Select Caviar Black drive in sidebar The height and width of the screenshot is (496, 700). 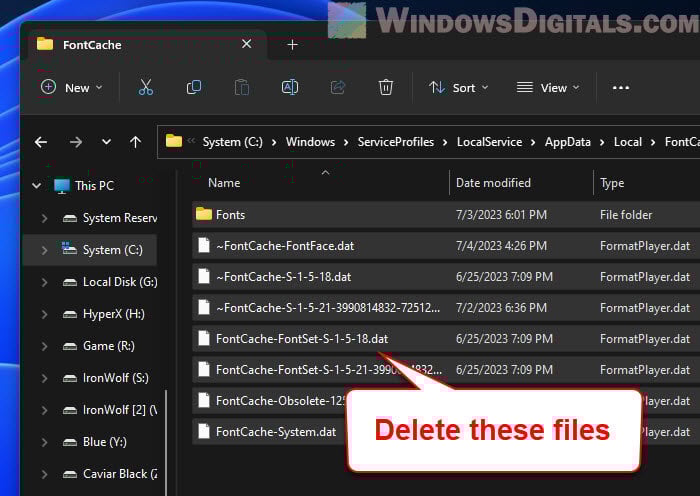click(x=120, y=474)
